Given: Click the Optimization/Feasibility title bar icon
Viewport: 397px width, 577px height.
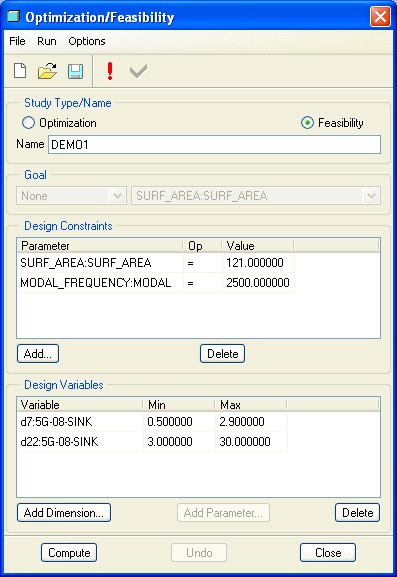Looking at the screenshot, I should 13,16.
